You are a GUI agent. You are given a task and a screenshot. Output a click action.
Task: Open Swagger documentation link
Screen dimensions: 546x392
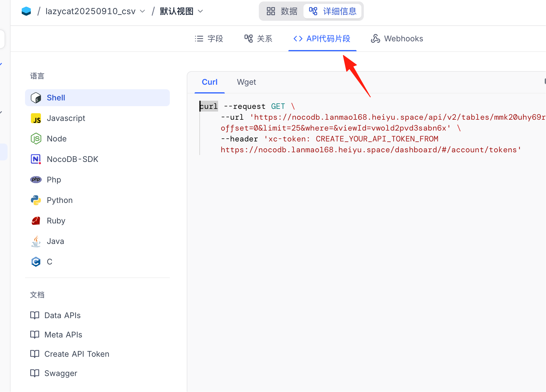click(61, 373)
